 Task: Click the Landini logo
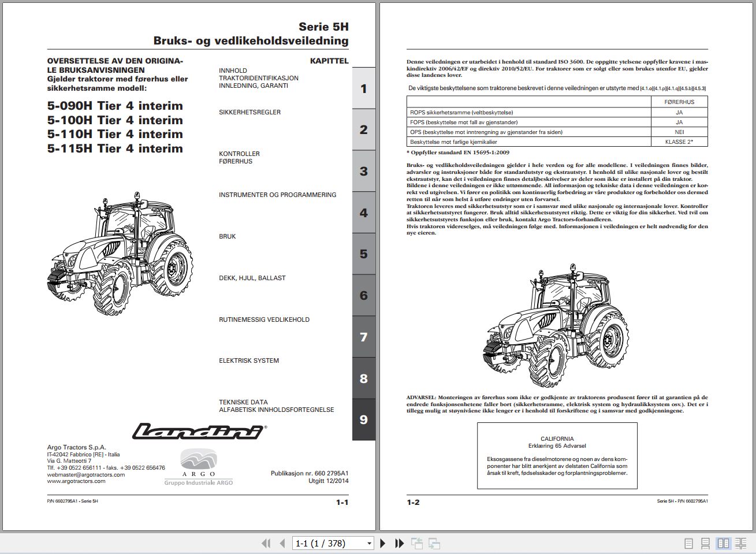pos(199,431)
